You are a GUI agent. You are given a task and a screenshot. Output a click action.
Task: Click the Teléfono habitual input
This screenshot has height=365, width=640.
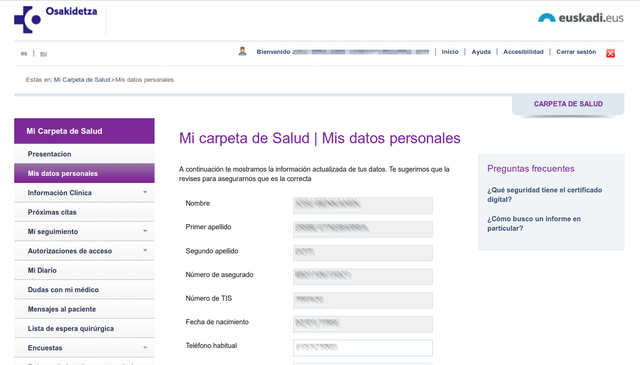point(363,347)
